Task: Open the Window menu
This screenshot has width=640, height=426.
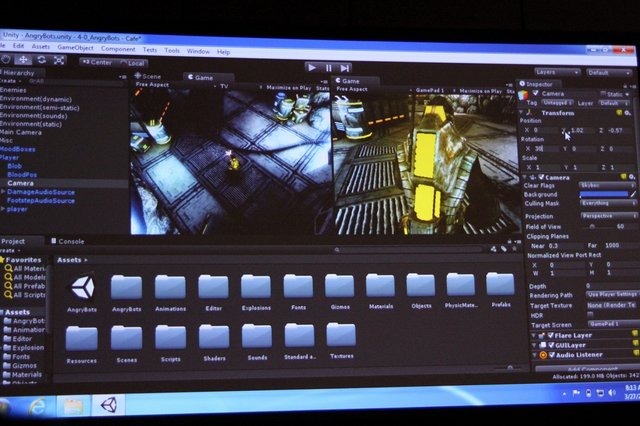Action: [198, 51]
